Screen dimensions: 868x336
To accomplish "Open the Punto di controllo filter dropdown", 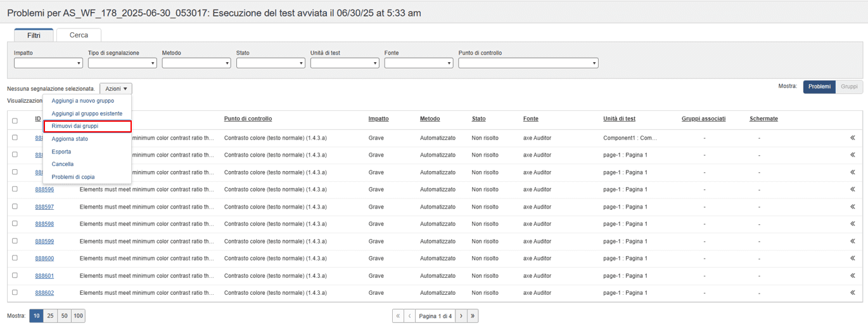I will pos(528,63).
